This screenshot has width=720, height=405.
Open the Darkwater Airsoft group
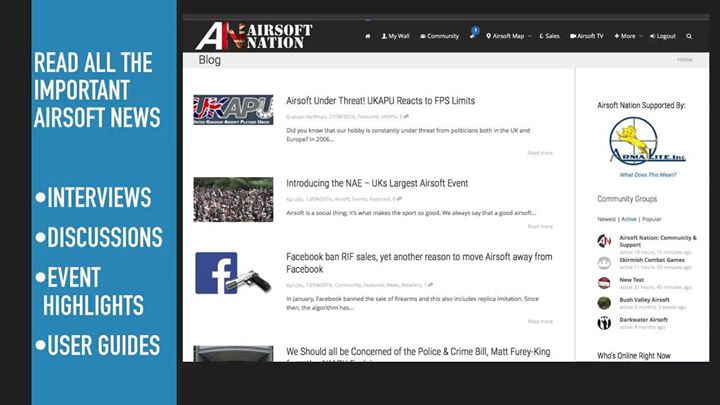point(643,320)
